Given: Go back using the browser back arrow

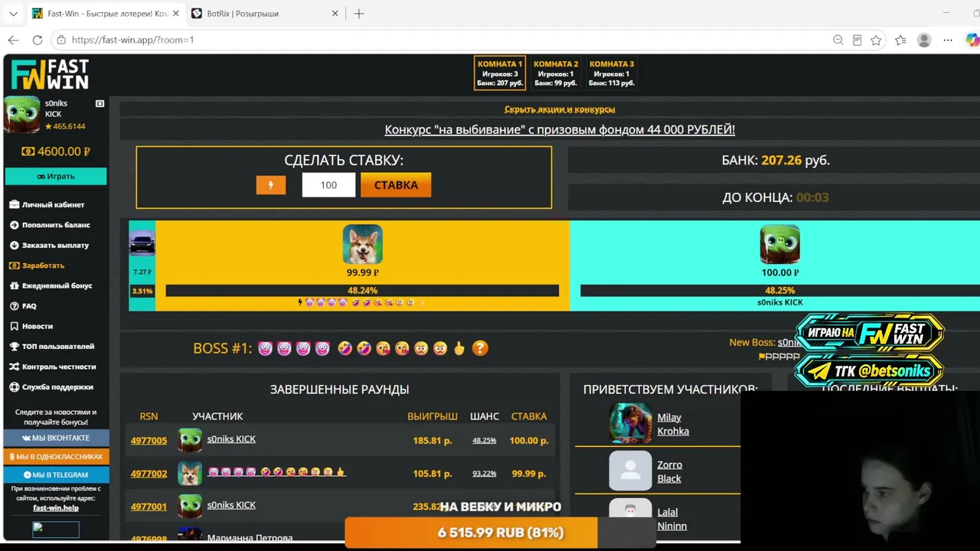Looking at the screenshot, I should pyautogui.click(x=14, y=40).
